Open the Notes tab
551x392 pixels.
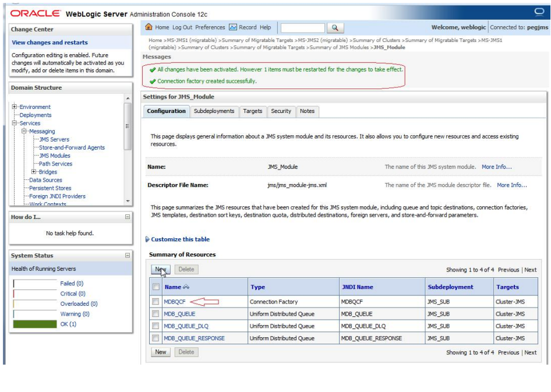click(x=307, y=111)
